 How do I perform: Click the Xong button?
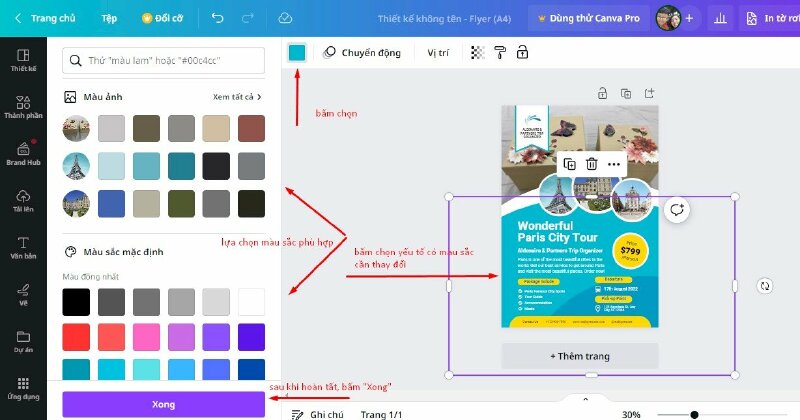point(164,404)
